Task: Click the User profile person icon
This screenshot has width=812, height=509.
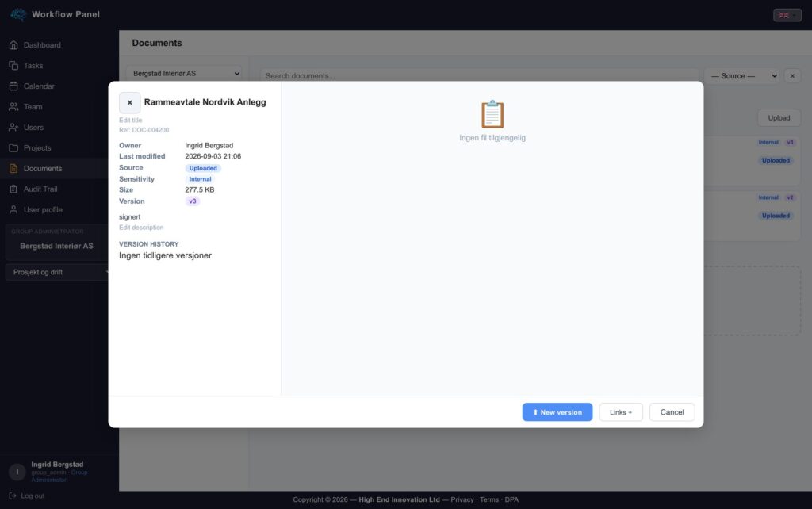Action: click(x=13, y=210)
